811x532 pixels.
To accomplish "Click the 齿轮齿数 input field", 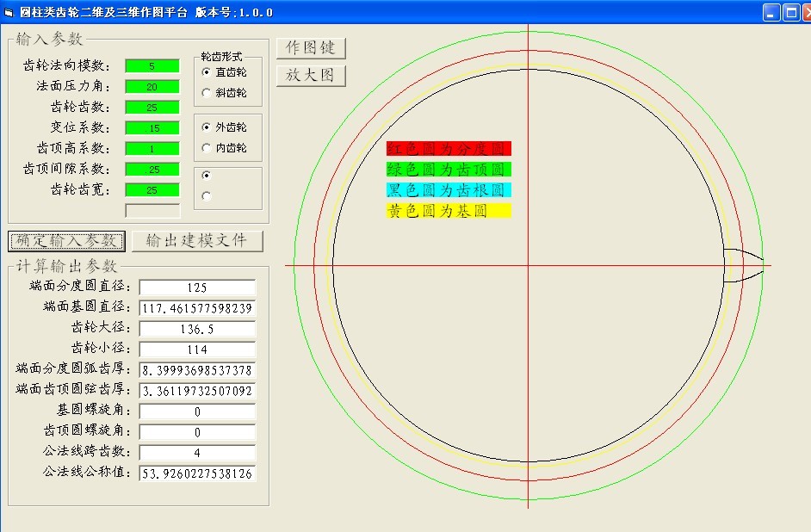I will [152, 107].
